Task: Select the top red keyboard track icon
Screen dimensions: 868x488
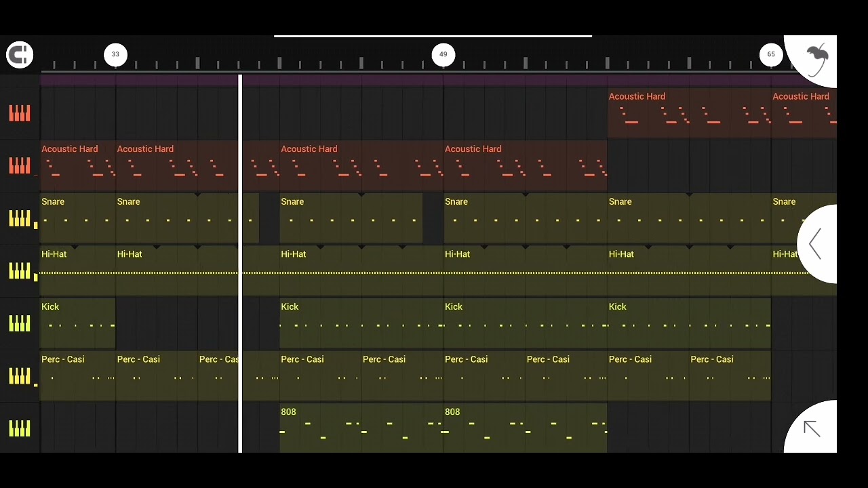Action: (x=20, y=113)
